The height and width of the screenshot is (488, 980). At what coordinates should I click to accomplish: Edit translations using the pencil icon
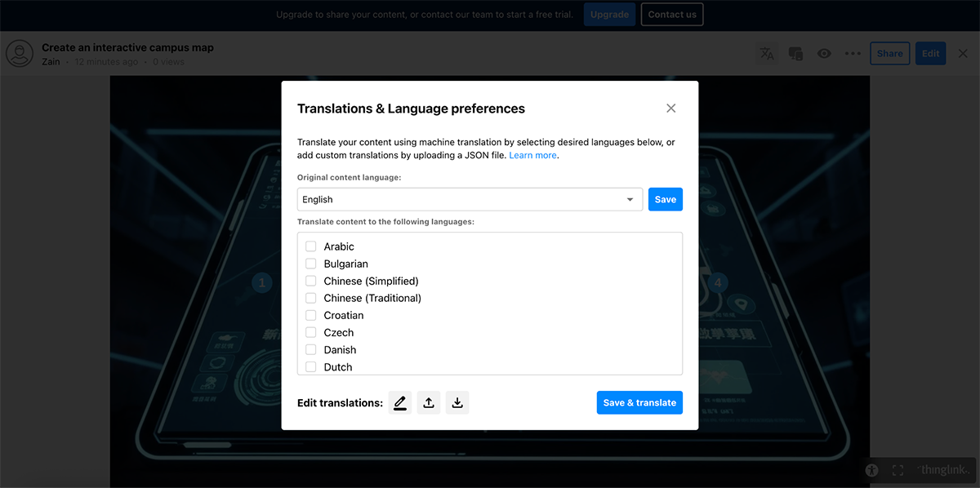399,402
